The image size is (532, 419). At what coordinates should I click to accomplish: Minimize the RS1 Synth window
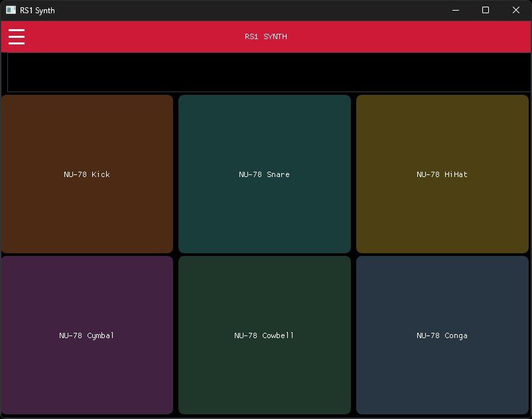click(456, 10)
